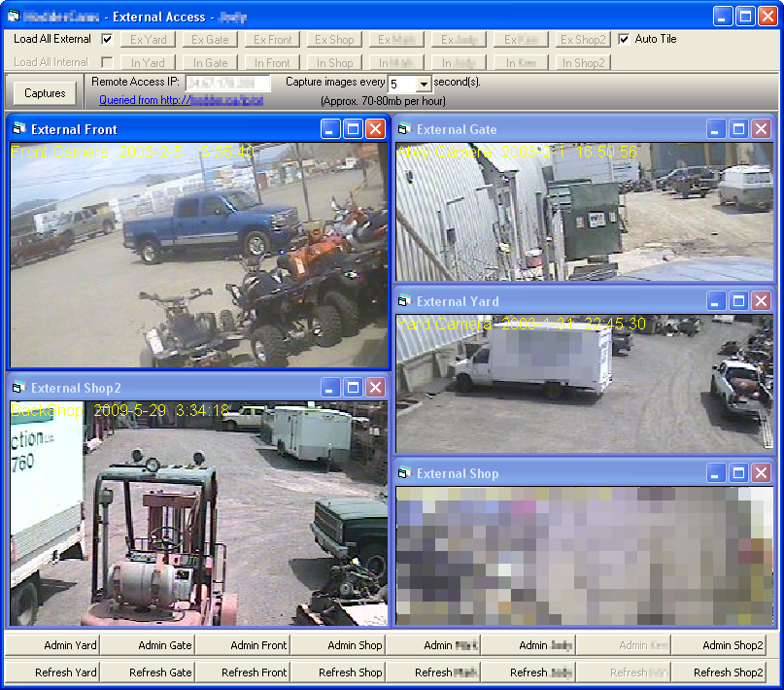
Task: Open Admin Shop settings
Action: pyautogui.click(x=337, y=645)
